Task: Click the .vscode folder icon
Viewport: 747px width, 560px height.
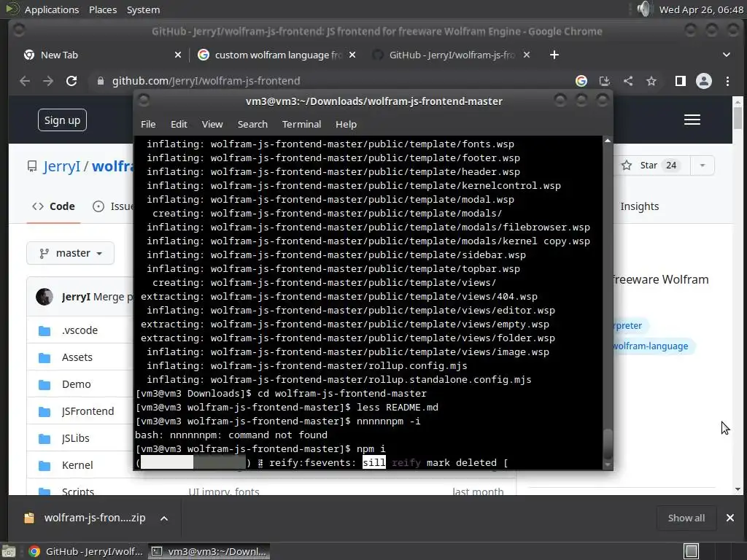Action: (44, 330)
